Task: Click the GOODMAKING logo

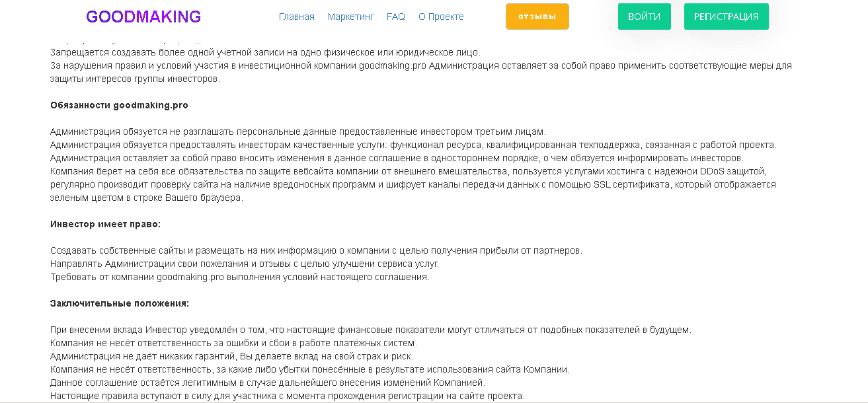Action: [143, 16]
